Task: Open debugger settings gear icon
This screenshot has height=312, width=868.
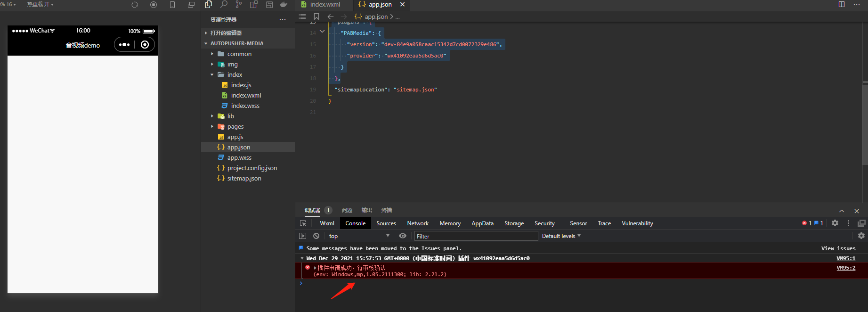Action: click(835, 223)
